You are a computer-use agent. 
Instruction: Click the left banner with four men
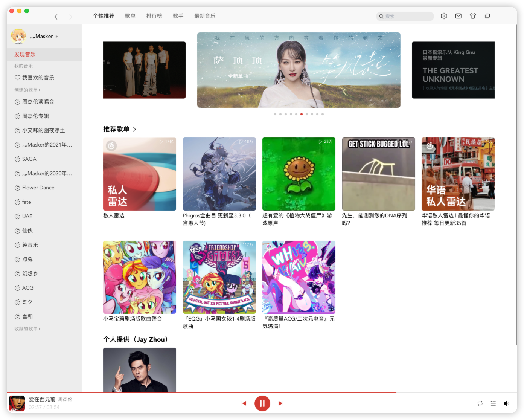pyautogui.click(x=144, y=70)
